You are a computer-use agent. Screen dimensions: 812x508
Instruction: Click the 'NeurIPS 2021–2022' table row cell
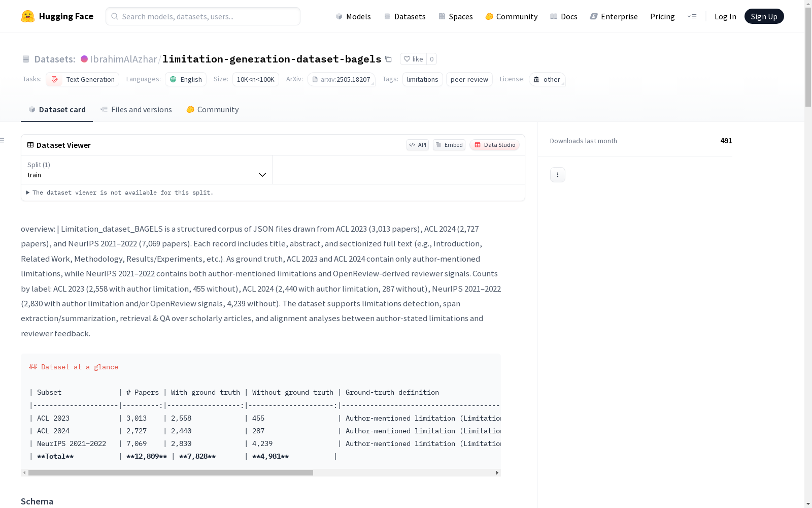coord(72,443)
